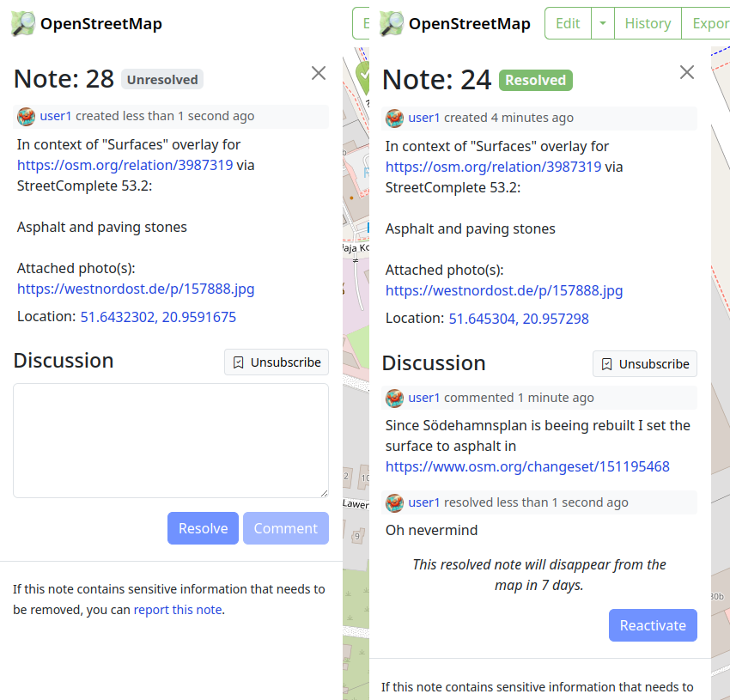Click the OpenStreetMap title in Note 28 window
This screenshot has width=730, height=700.
click(101, 24)
